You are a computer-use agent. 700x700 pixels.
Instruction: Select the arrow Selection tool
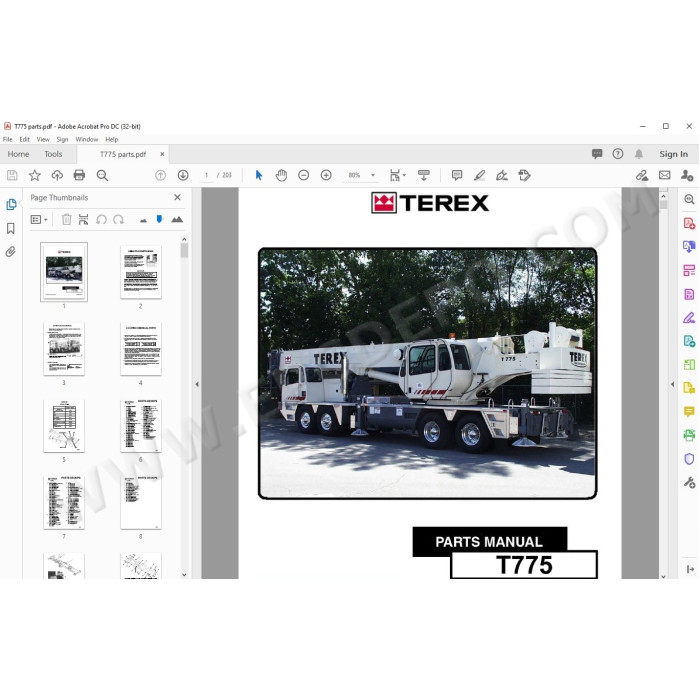[x=258, y=175]
